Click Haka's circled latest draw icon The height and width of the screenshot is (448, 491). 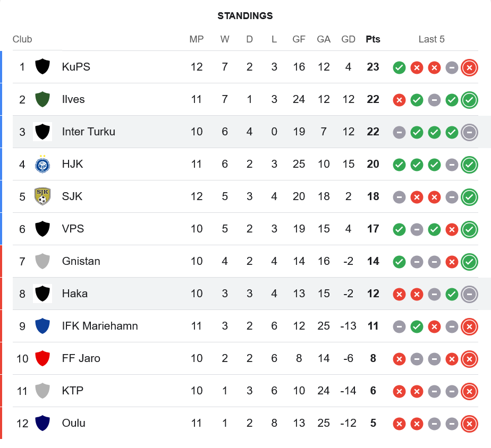click(469, 294)
